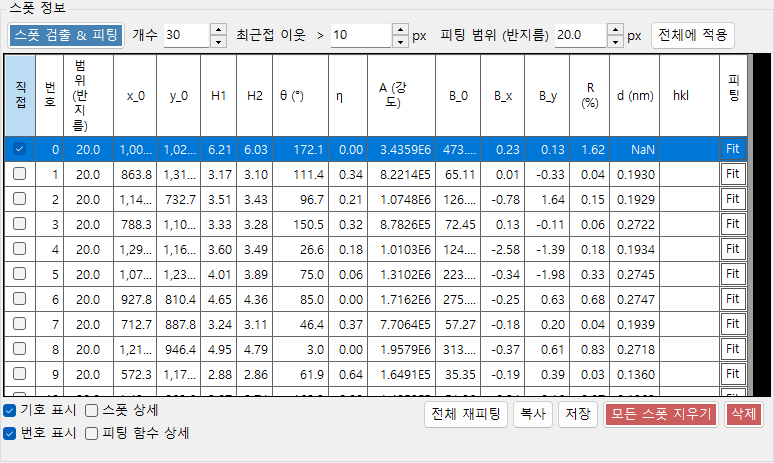Sort by the d (nm) column header
The height and width of the screenshot is (463, 774).
(x=635, y=95)
